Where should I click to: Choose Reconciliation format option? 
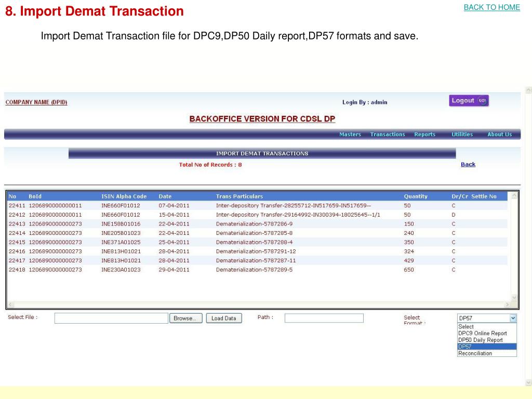[487, 353]
